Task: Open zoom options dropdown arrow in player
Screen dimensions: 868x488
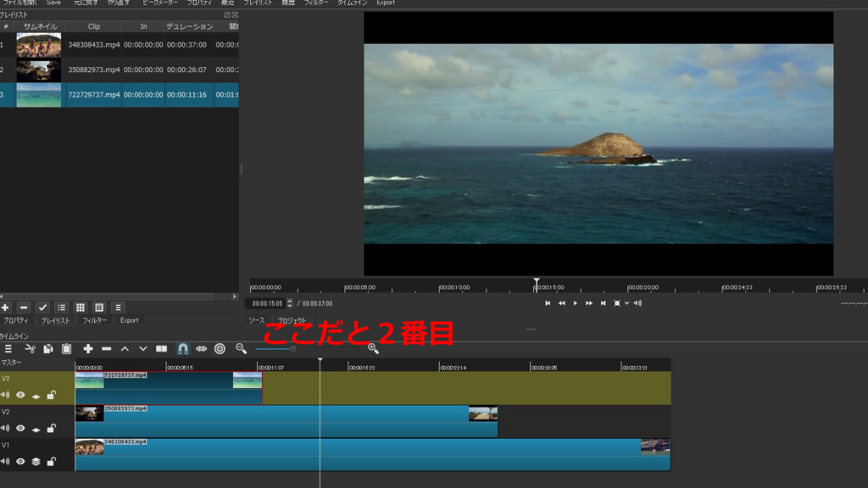Action: (x=626, y=303)
